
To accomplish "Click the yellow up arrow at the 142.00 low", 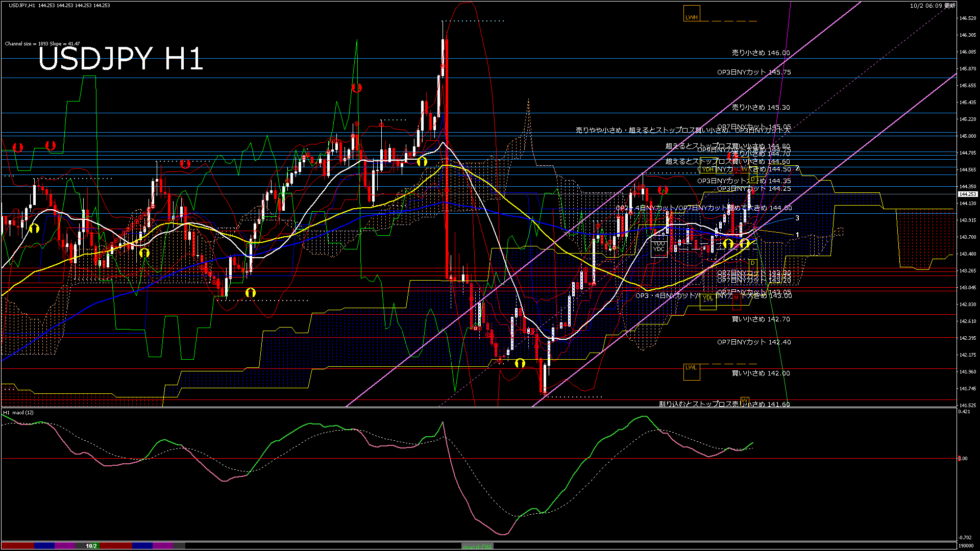I will (520, 363).
